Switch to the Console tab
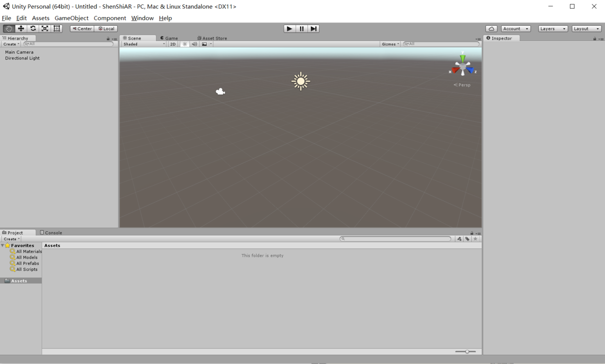This screenshot has width=605, height=364. coord(51,233)
